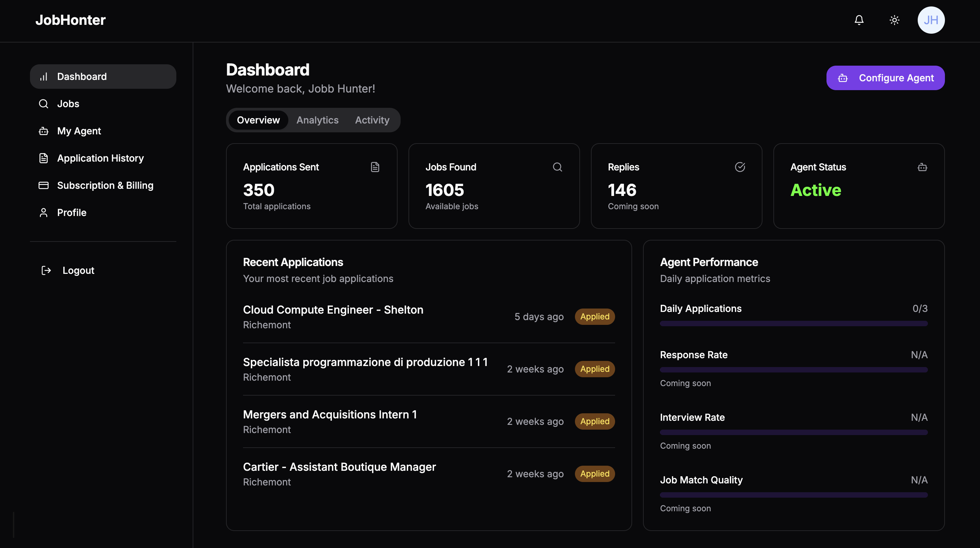Open Application History in sidebar
The image size is (980, 548).
coord(103,158)
